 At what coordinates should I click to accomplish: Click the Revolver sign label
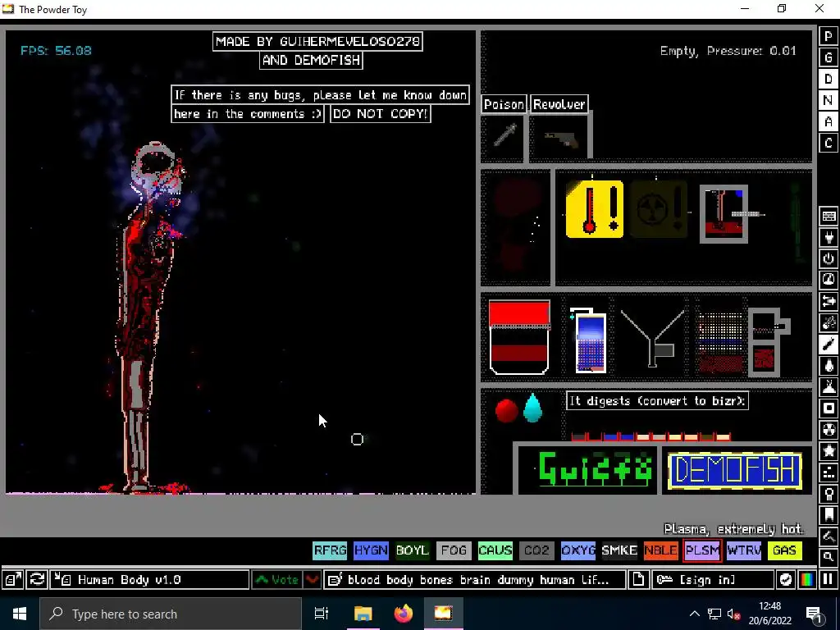pyautogui.click(x=559, y=104)
